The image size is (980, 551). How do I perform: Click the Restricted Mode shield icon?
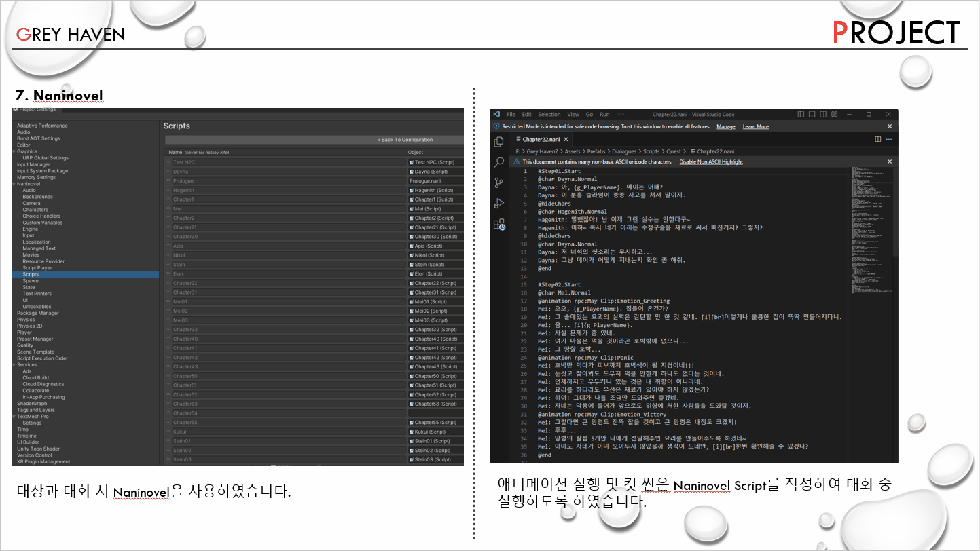pos(496,126)
